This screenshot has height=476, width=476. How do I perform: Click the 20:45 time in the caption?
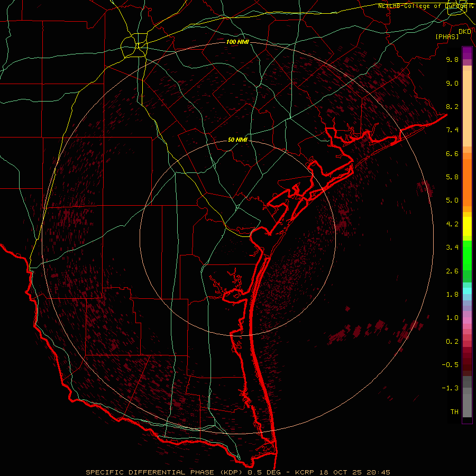378,472
